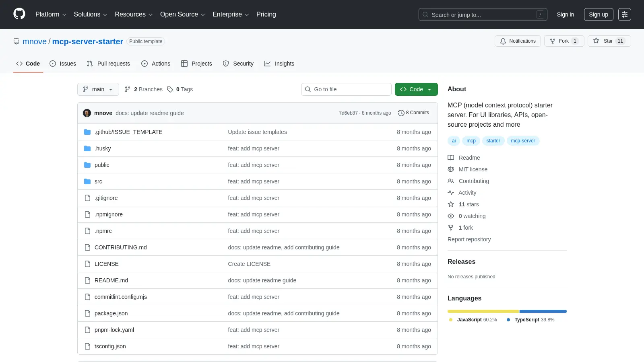The width and height of the screenshot is (644, 362).
Task: Click the bell icon in Notifications
Action: click(503, 41)
